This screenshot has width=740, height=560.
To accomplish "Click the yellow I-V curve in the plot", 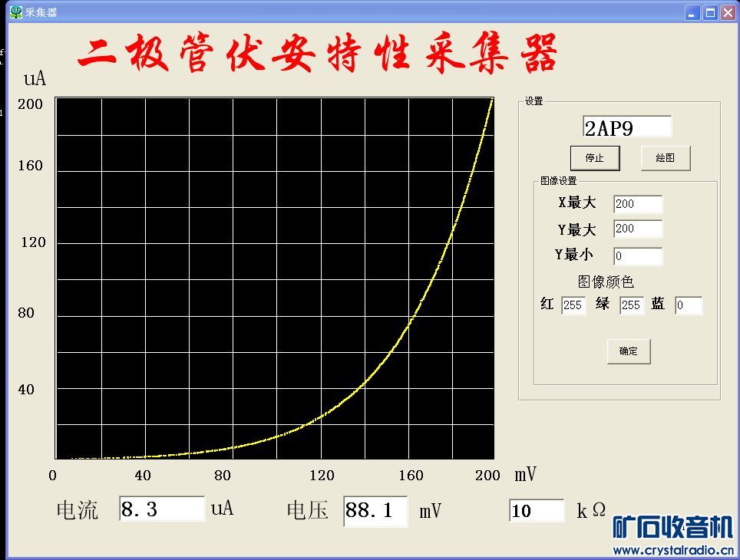I will [410, 324].
